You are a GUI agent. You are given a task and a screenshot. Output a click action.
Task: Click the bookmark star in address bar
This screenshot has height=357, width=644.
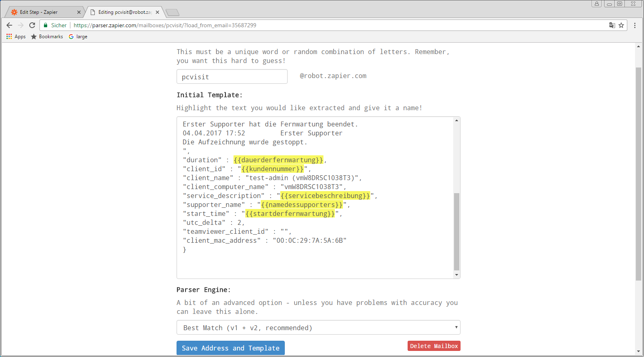click(621, 25)
